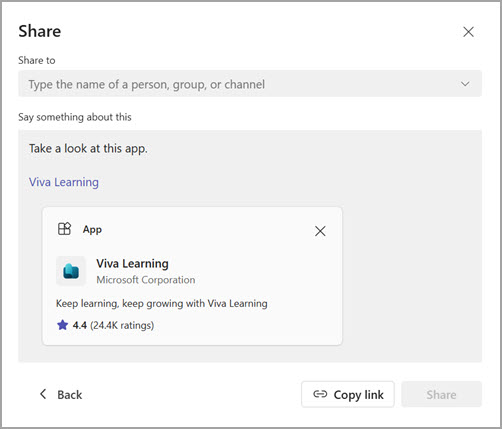Remove the Viva Learning app card
Viewport: 502px width, 429px height.
point(320,231)
